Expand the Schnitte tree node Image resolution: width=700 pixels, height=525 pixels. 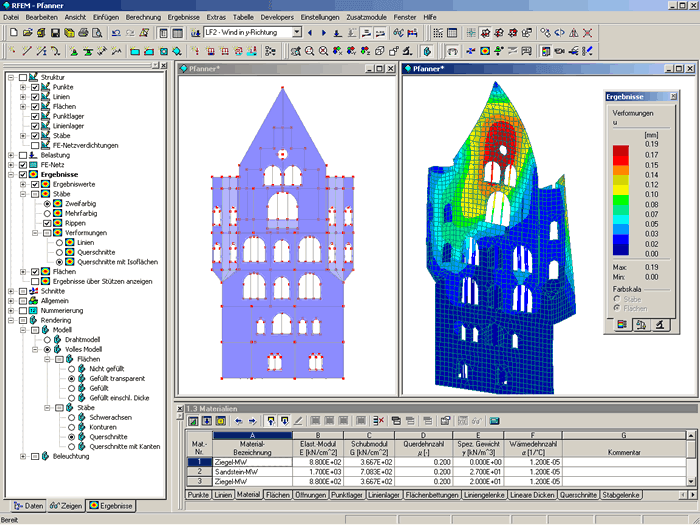click(11, 291)
